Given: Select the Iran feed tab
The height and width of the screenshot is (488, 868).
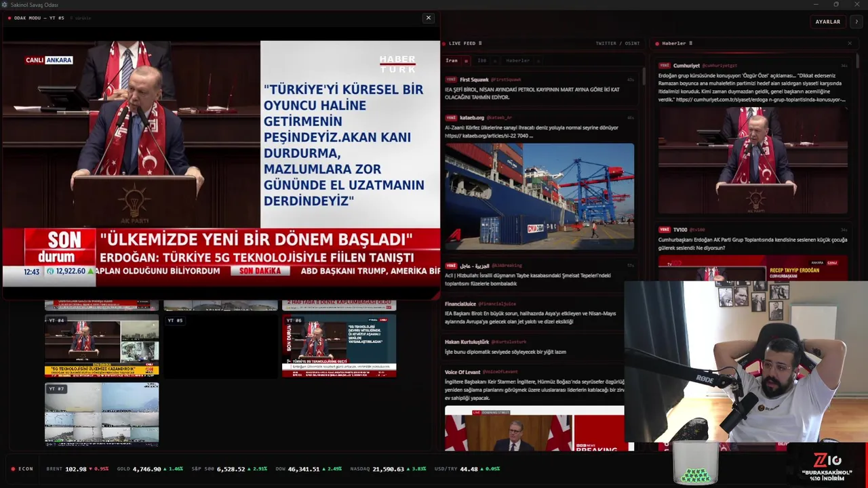Looking at the screenshot, I should 451,60.
